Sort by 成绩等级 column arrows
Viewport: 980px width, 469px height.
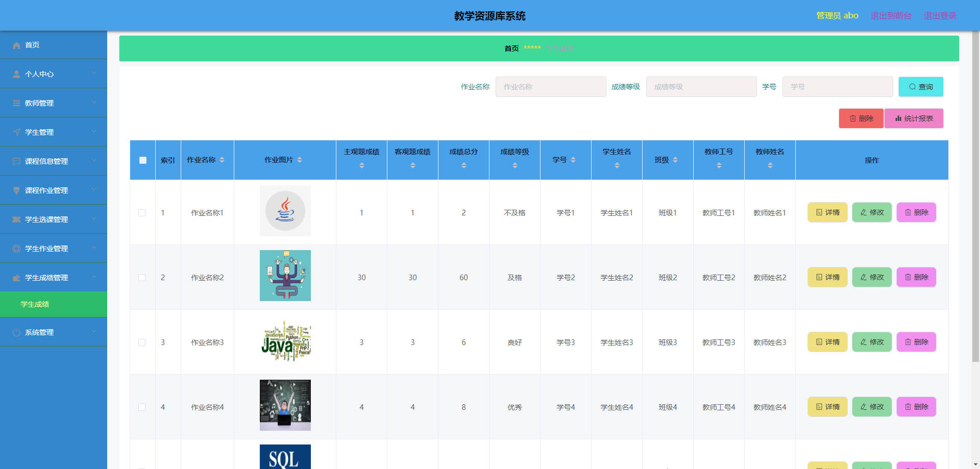click(x=515, y=166)
